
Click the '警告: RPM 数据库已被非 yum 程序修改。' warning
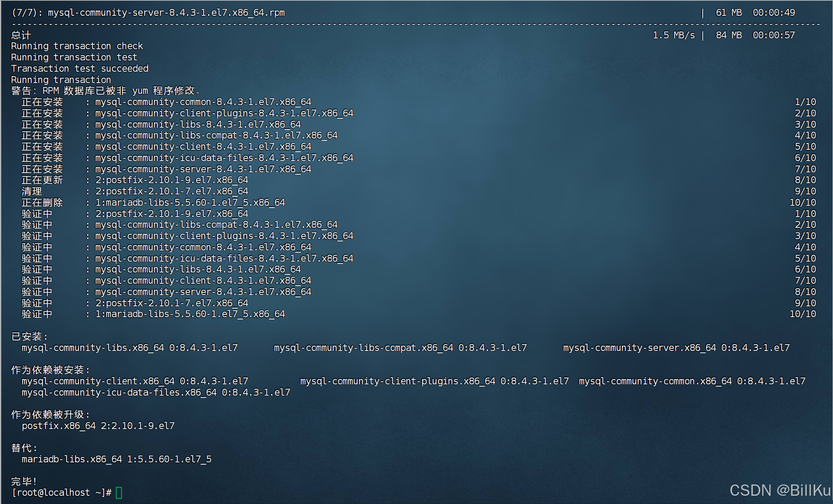point(106,91)
